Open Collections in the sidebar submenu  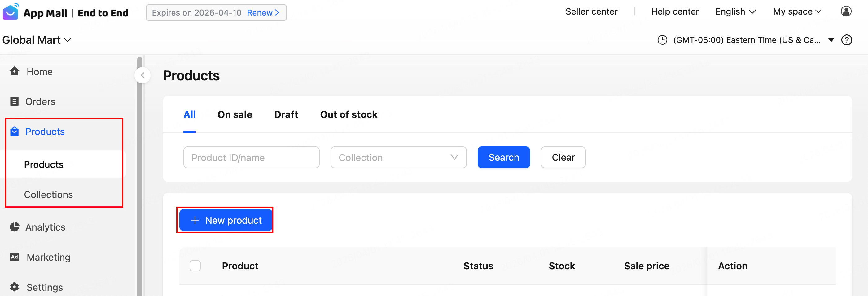(48, 195)
